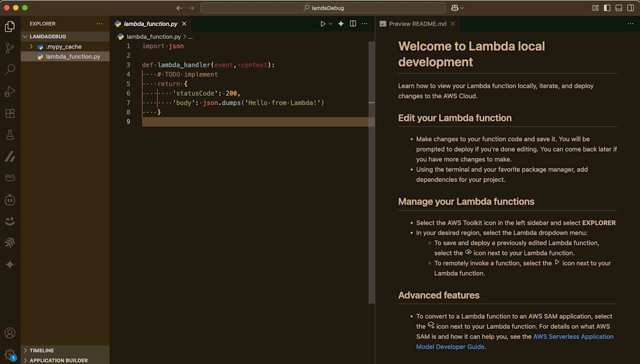640x364 pixels.
Task: Open the Run and Debug view
Action: click(10, 92)
